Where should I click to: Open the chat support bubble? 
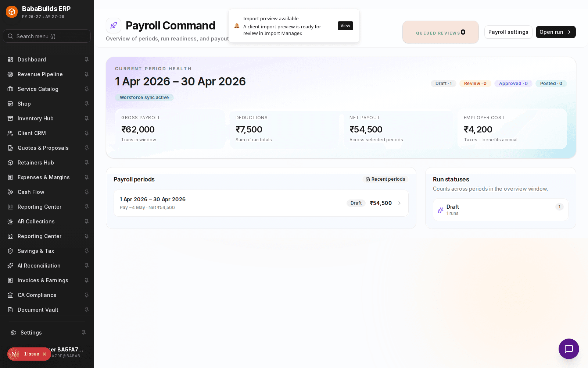click(x=569, y=349)
